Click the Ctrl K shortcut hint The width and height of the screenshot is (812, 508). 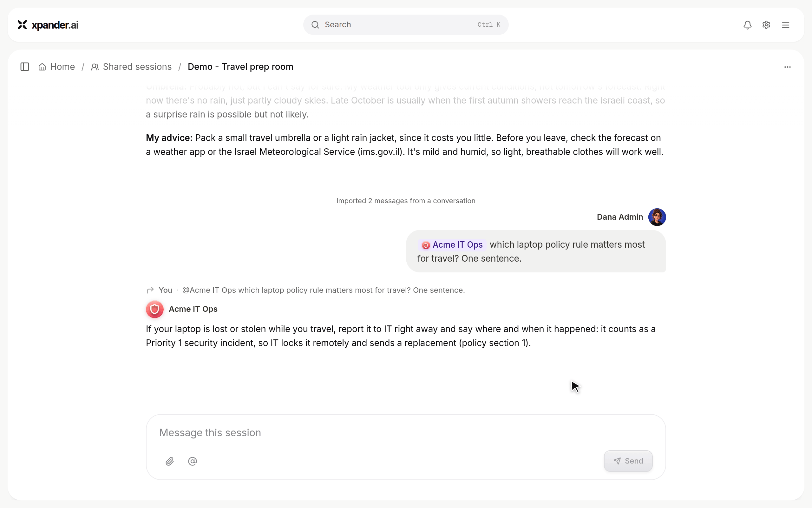[x=489, y=25]
